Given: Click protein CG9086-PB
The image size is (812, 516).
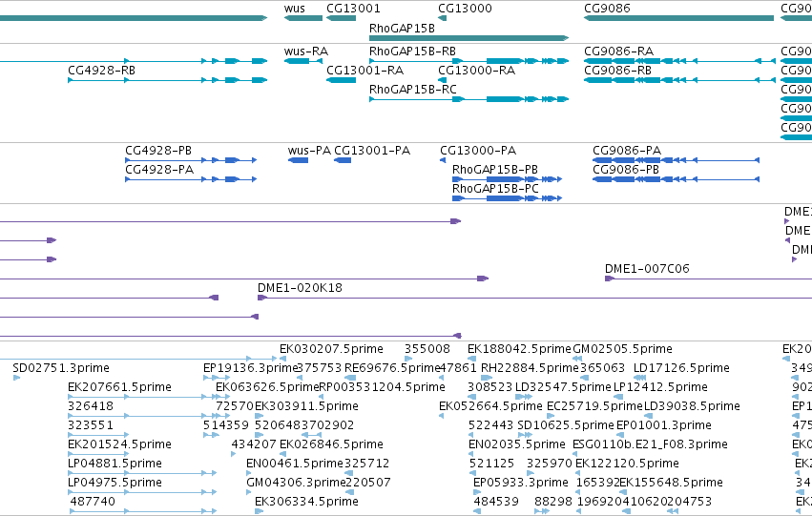Looking at the screenshot, I should coord(676,179).
